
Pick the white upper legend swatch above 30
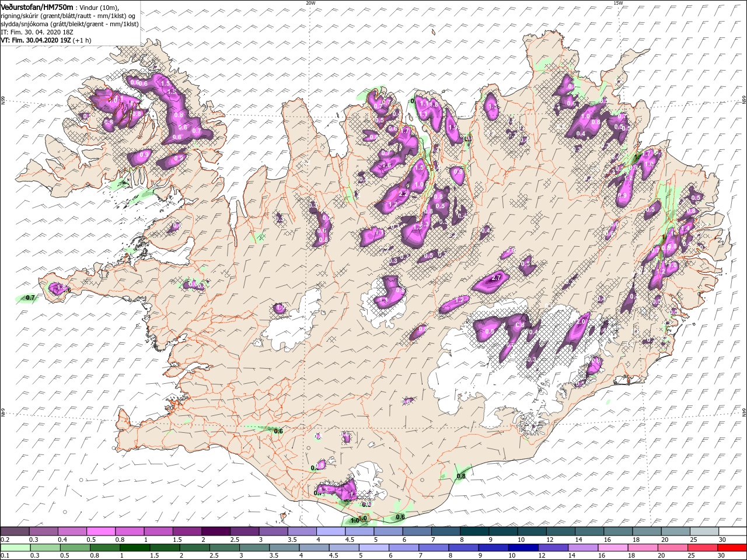(732, 531)
